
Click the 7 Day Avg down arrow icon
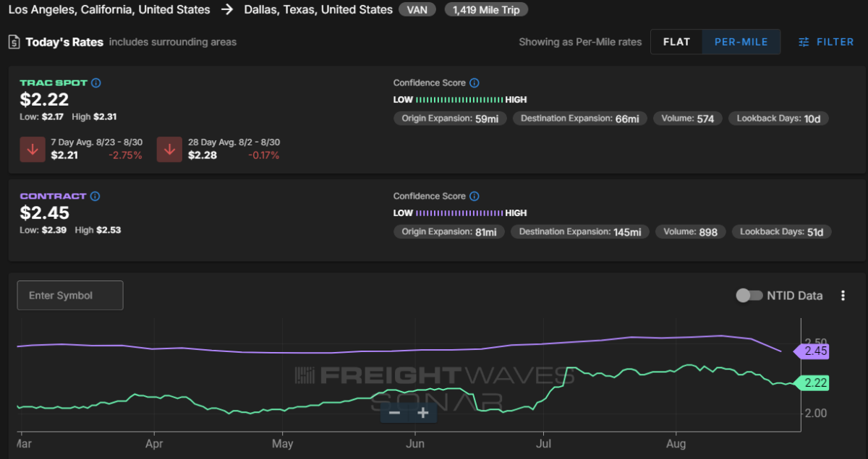33,149
